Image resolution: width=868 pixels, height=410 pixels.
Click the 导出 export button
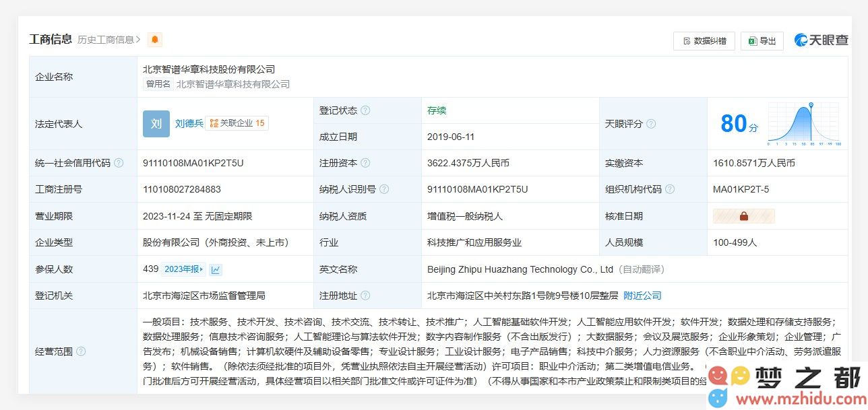coord(762,41)
